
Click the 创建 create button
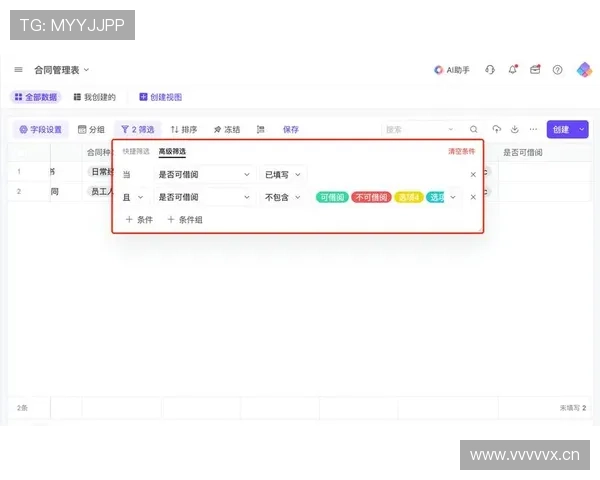pos(561,129)
